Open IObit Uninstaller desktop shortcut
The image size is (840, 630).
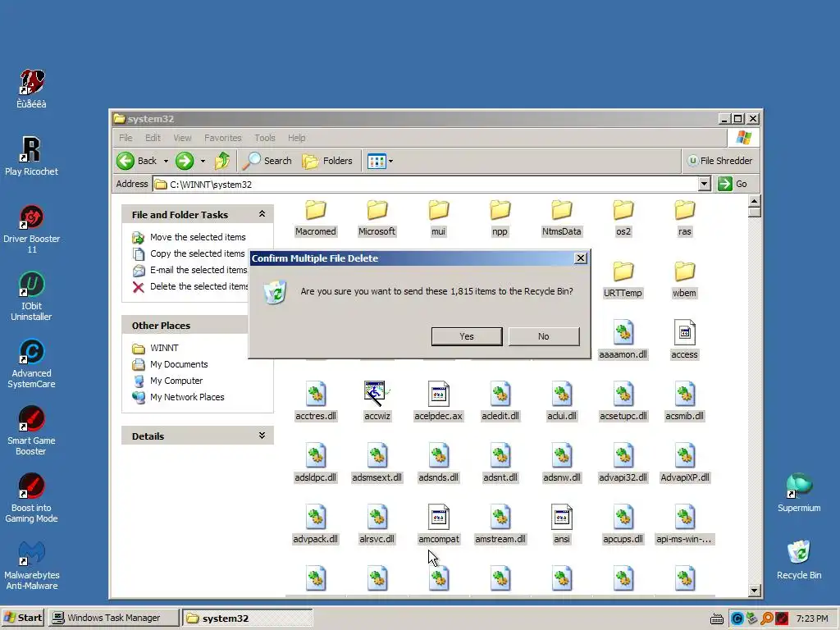pos(32,296)
